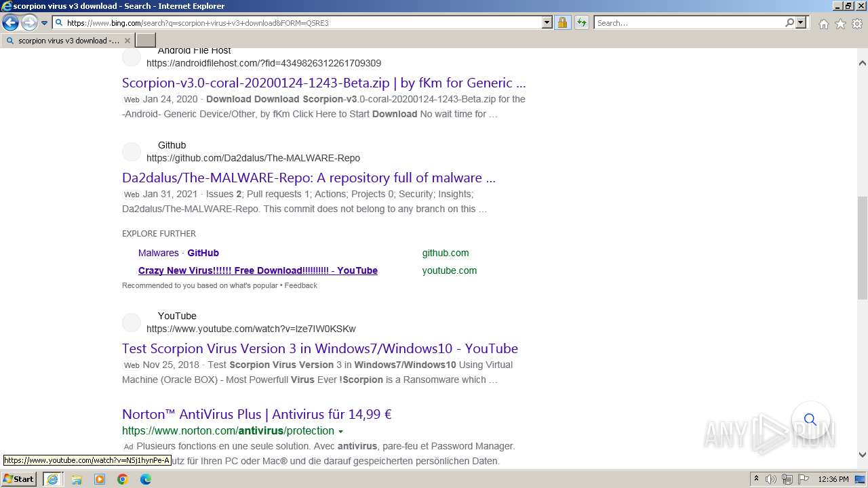
Task: Open a new tab button
Action: click(146, 41)
